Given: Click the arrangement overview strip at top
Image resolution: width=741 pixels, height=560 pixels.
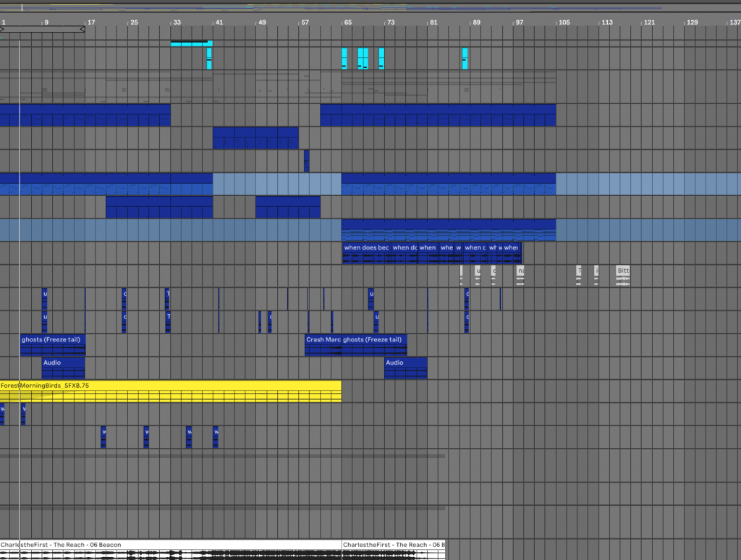Looking at the screenshot, I should point(370,7).
